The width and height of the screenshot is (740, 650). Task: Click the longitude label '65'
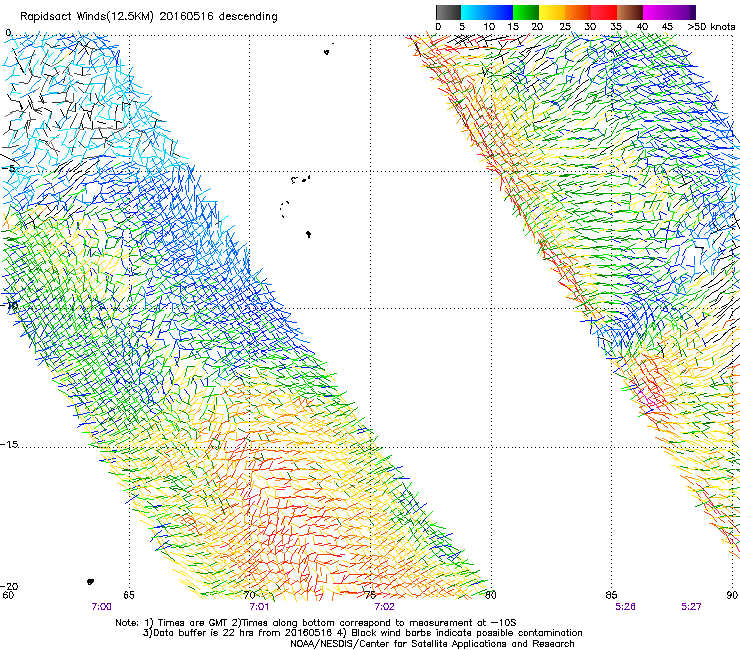point(129,595)
